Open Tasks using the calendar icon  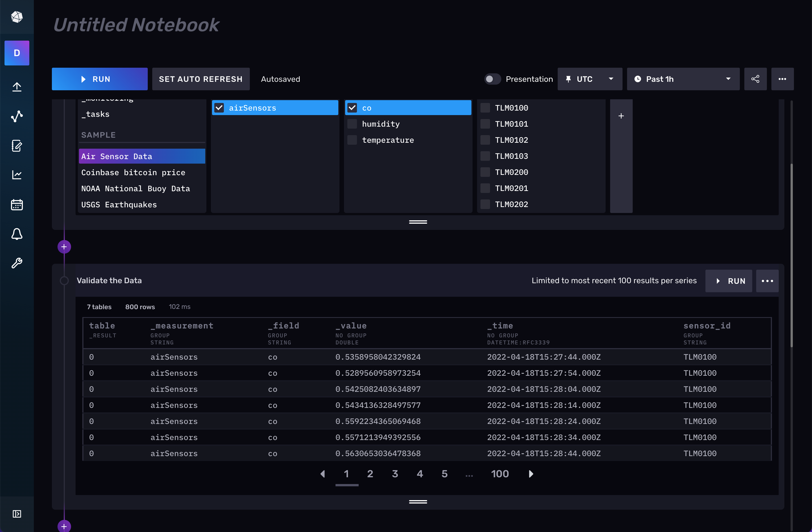tap(17, 205)
